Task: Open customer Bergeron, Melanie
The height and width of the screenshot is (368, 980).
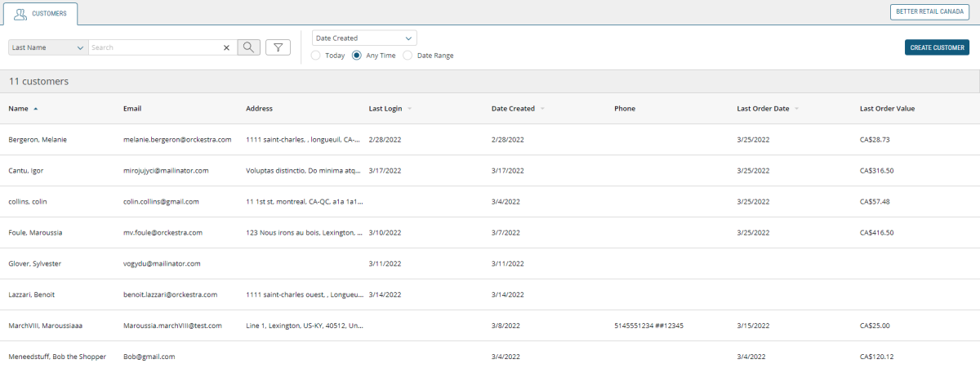Action: 38,140
